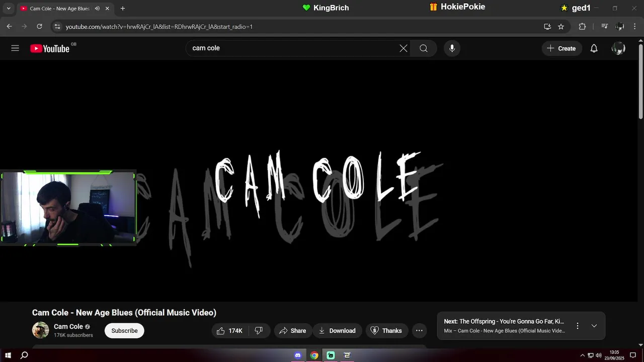Image resolution: width=644 pixels, height=362 pixels.
Task: Open a new browser tab
Action: (122, 8)
